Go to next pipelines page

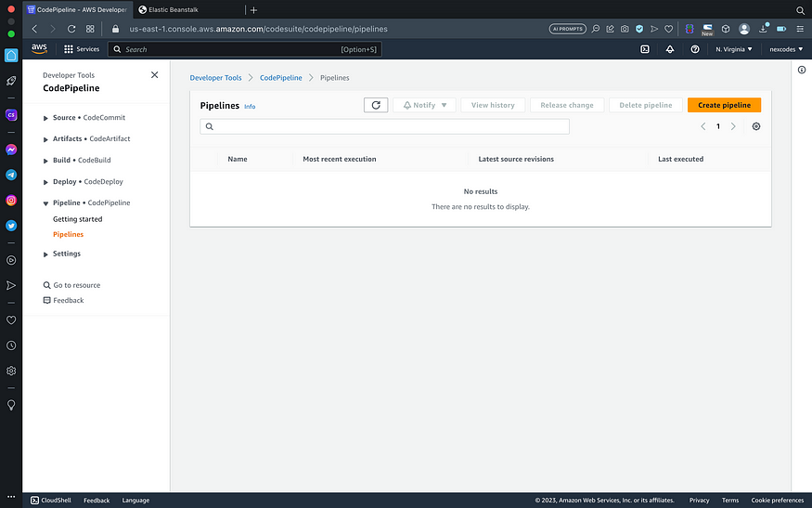tap(733, 126)
